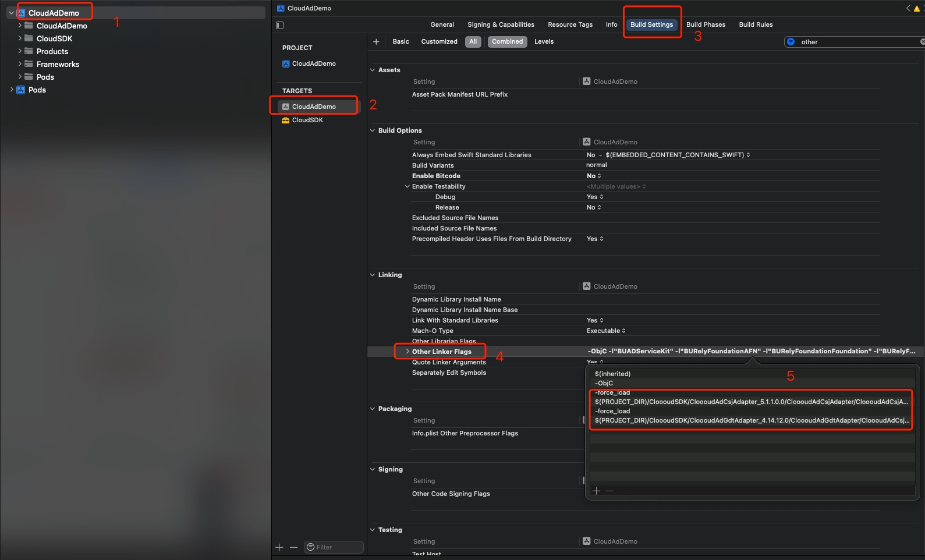
Task: Collapse the Build Options section
Action: pos(373,130)
